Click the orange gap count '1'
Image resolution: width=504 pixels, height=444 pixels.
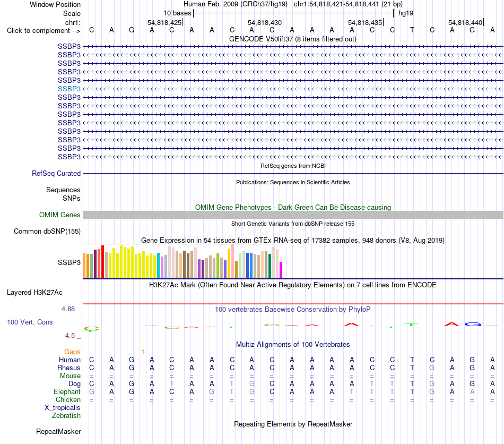[x=143, y=352]
